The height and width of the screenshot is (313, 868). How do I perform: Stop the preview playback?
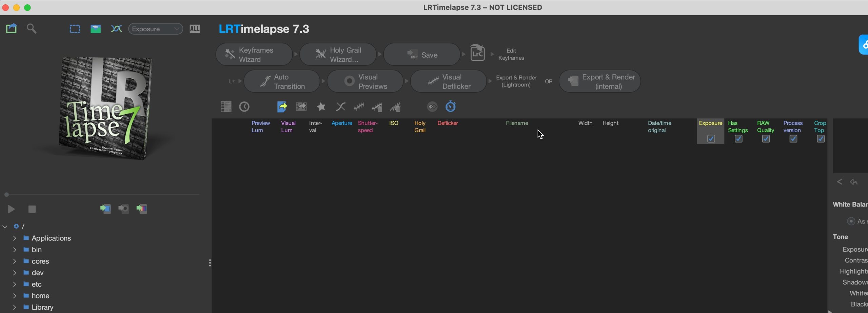coord(32,209)
